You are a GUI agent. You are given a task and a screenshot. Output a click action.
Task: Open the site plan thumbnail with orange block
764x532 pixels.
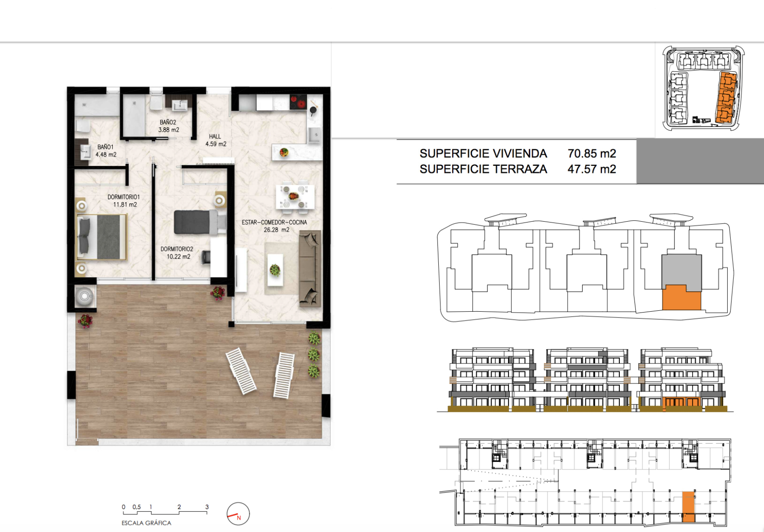[x=703, y=89]
